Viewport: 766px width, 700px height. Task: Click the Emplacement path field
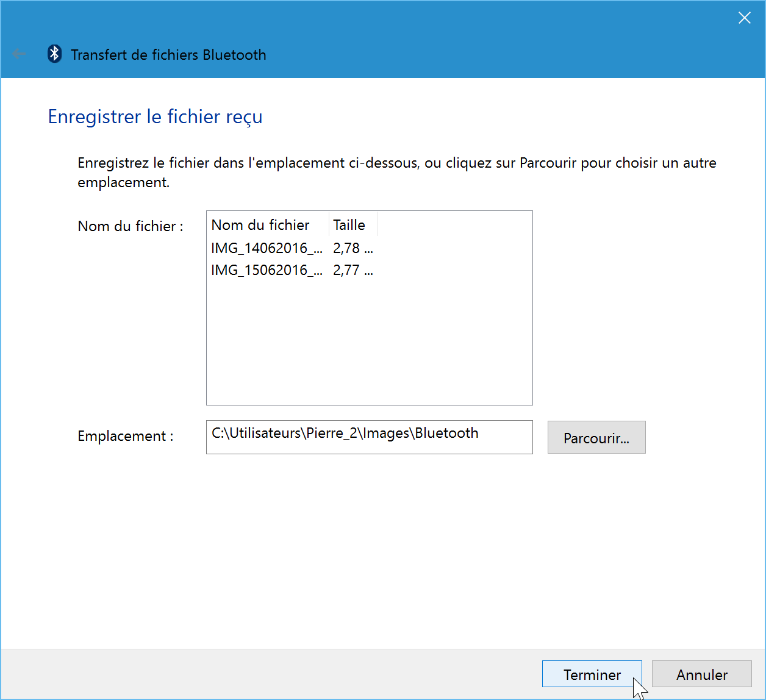point(369,437)
